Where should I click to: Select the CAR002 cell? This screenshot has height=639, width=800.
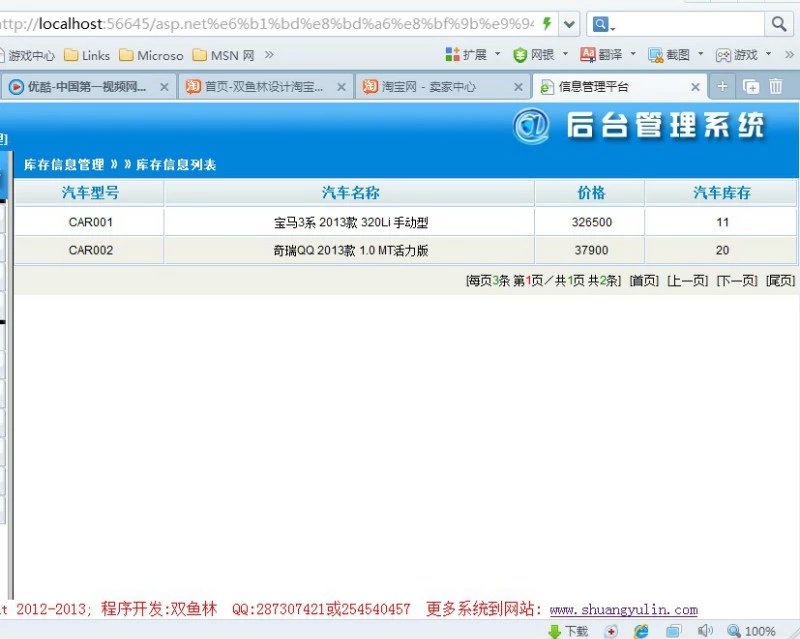90,250
